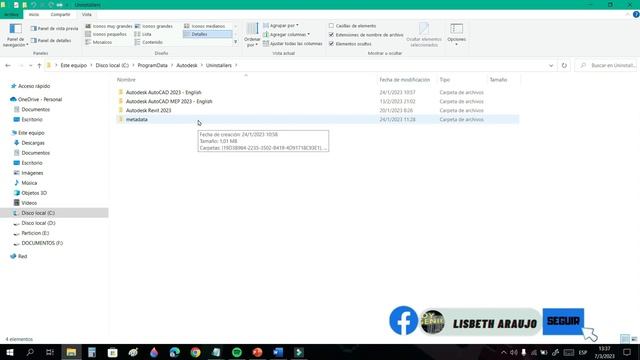Screen dimensions: 640x360
Task: Open the Archivo tab
Action: pos(11,14)
